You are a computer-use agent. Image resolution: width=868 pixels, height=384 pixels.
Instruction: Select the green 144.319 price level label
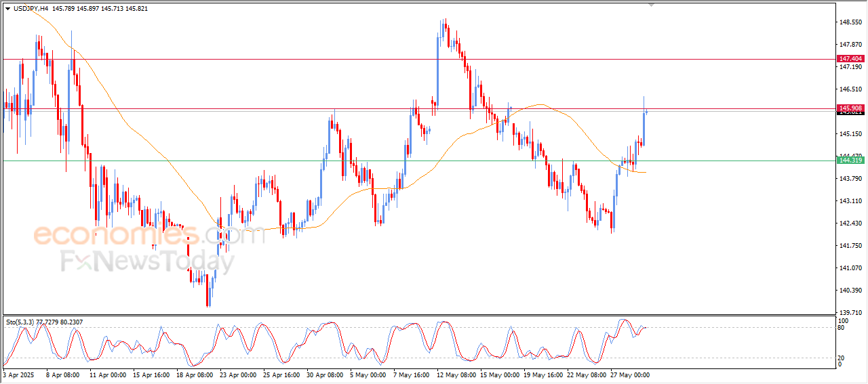click(x=850, y=160)
